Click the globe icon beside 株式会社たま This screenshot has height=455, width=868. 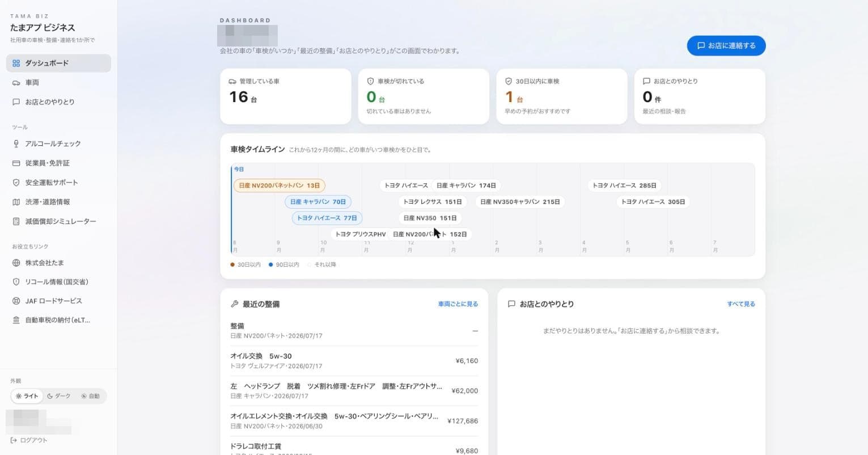[16, 263]
